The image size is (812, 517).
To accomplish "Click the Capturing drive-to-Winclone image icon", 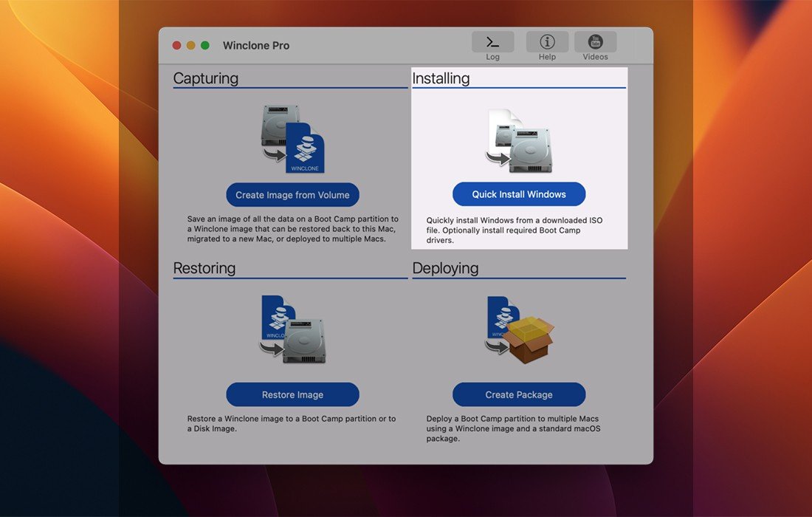I will [x=293, y=139].
